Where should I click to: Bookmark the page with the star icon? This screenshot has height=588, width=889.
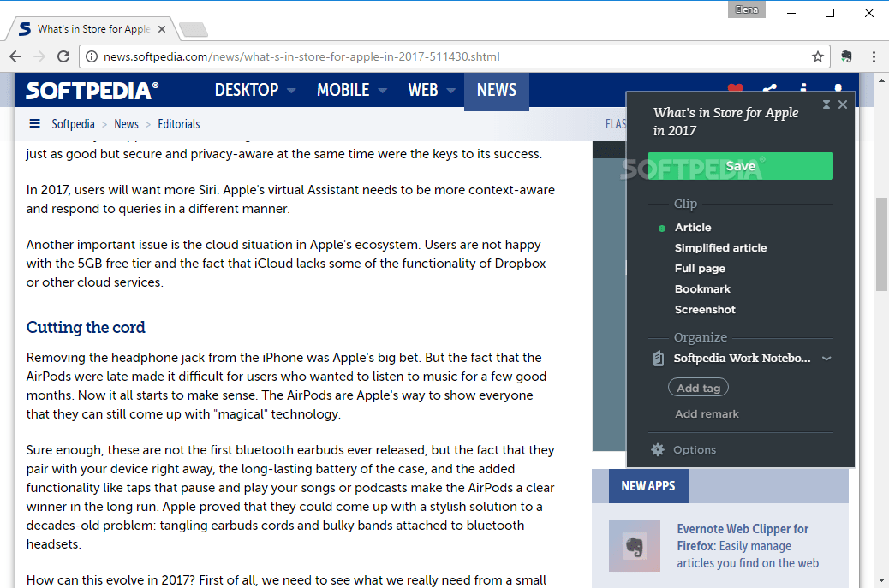[818, 56]
